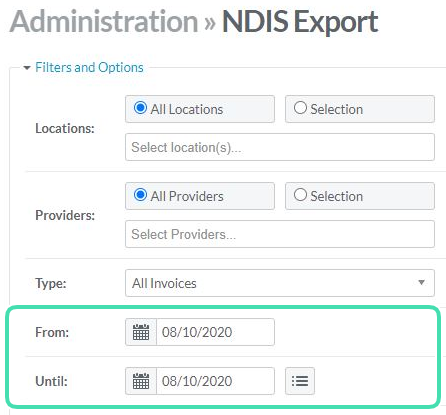Open the From date calendar picker icon
The height and width of the screenshot is (415, 446).
click(141, 332)
